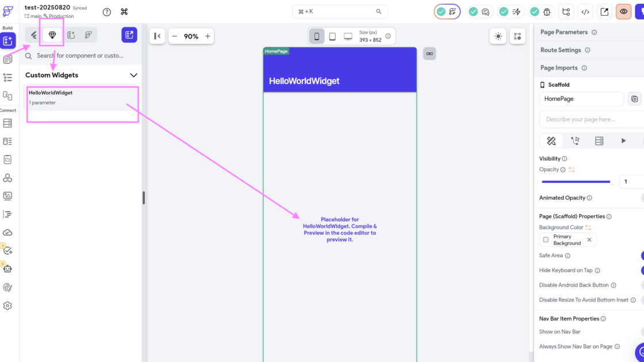Open the View Code developer icon
This screenshot has height=362, width=644.
(585, 12)
